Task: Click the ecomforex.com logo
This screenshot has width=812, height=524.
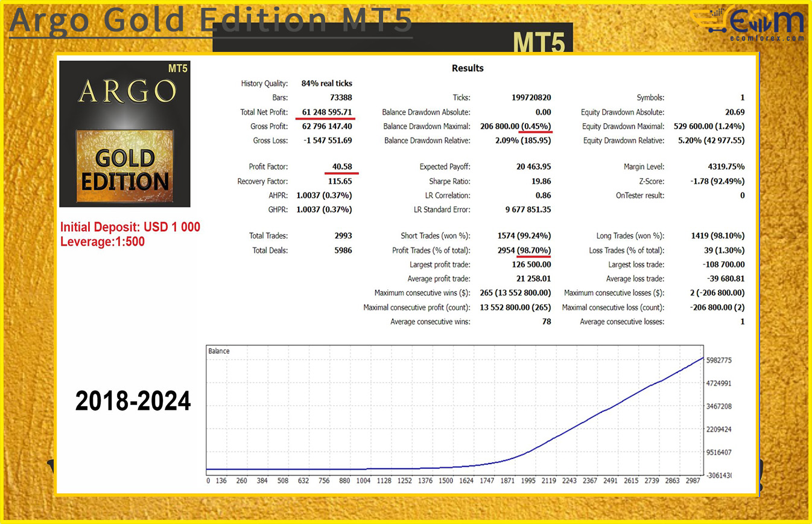Action: tap(749, 24)
